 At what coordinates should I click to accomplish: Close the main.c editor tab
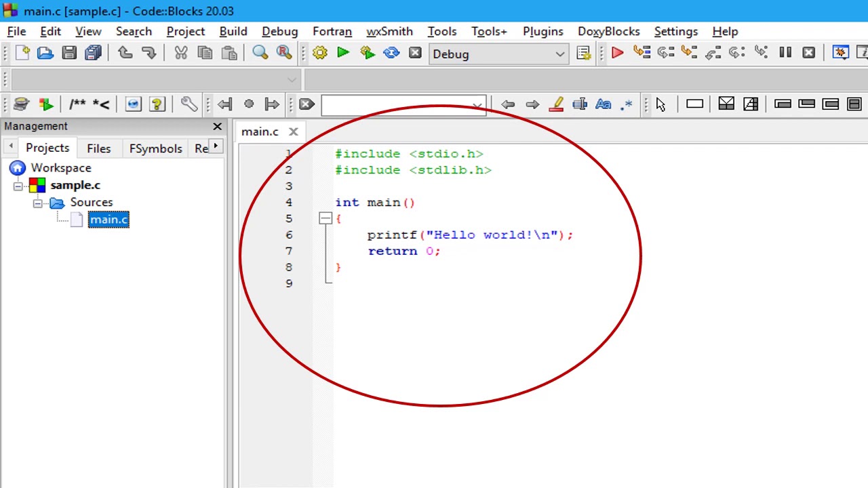click(x=293, y=131)
